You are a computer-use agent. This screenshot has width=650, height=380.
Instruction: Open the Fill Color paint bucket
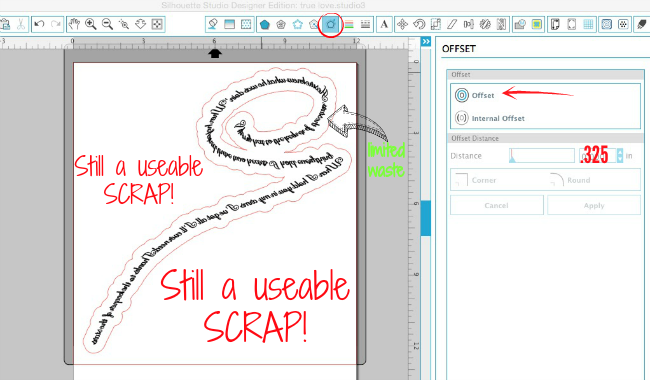click(x=213, y=24)
